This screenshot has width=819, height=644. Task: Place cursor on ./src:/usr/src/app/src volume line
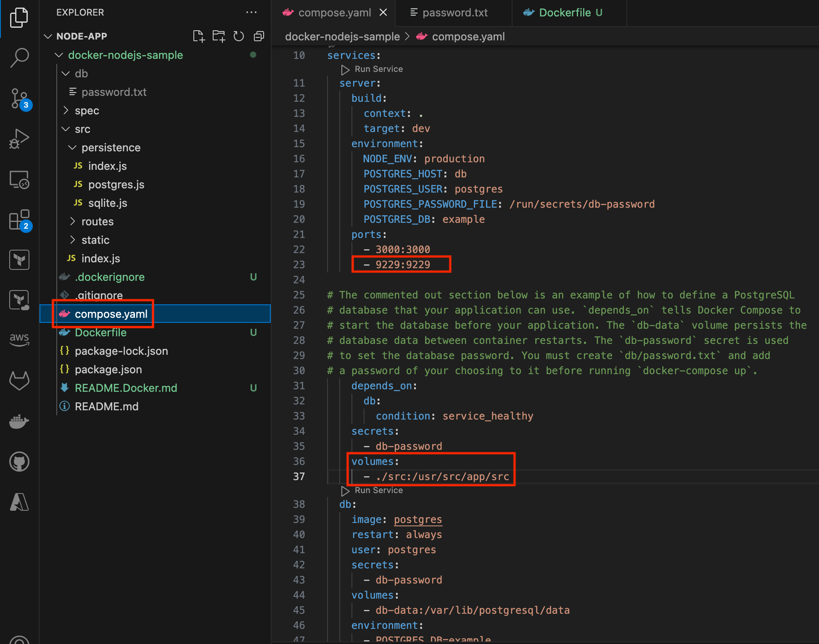[x=436, y=476]
